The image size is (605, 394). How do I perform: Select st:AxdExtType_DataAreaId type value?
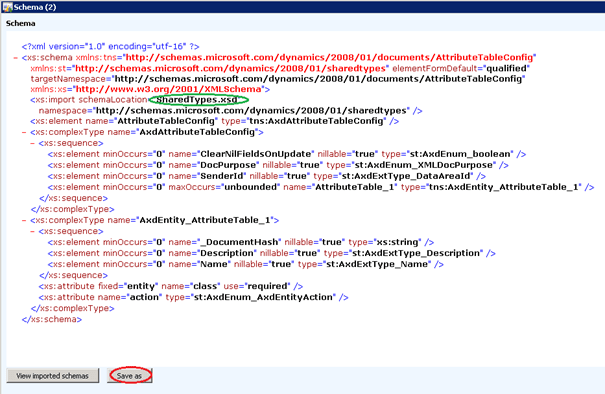point(406,176)
